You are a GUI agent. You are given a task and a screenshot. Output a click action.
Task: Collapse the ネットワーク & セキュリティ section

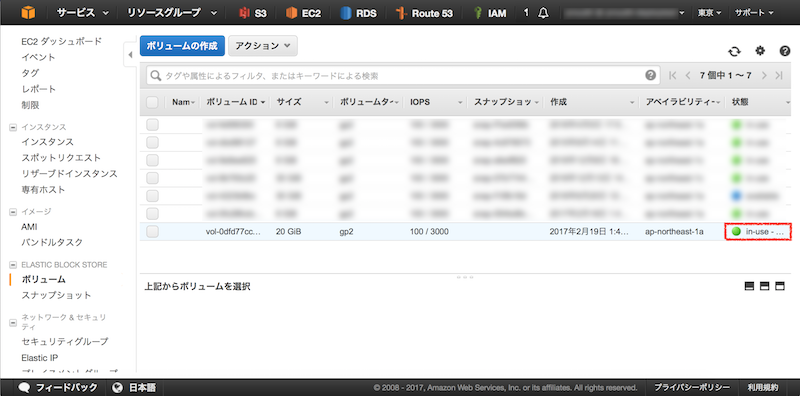pos(13,322)
